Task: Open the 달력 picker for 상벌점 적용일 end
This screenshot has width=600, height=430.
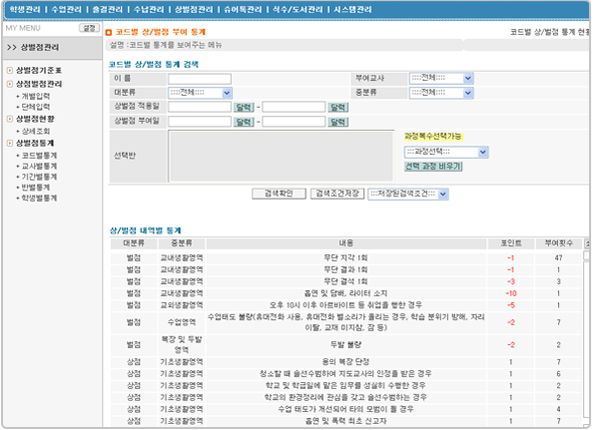Action: pyautogui.click(x=338, y=107)
